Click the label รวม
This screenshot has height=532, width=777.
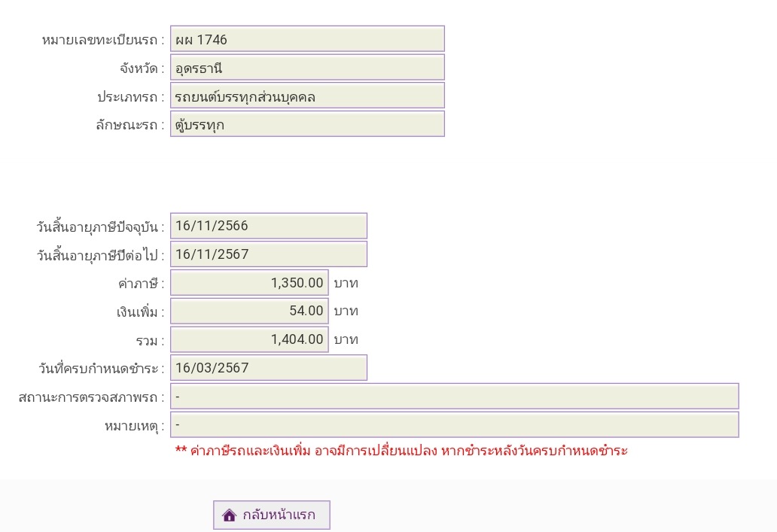150,341
